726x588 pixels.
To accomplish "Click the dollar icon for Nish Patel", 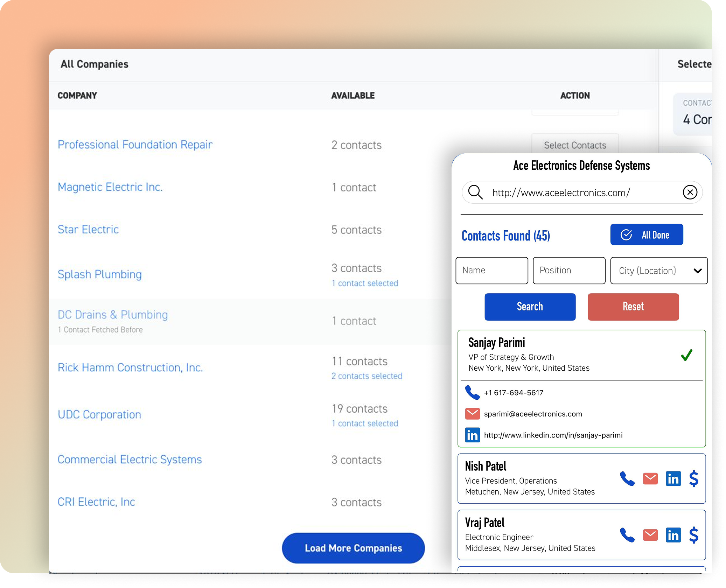I will coord(693,478).
